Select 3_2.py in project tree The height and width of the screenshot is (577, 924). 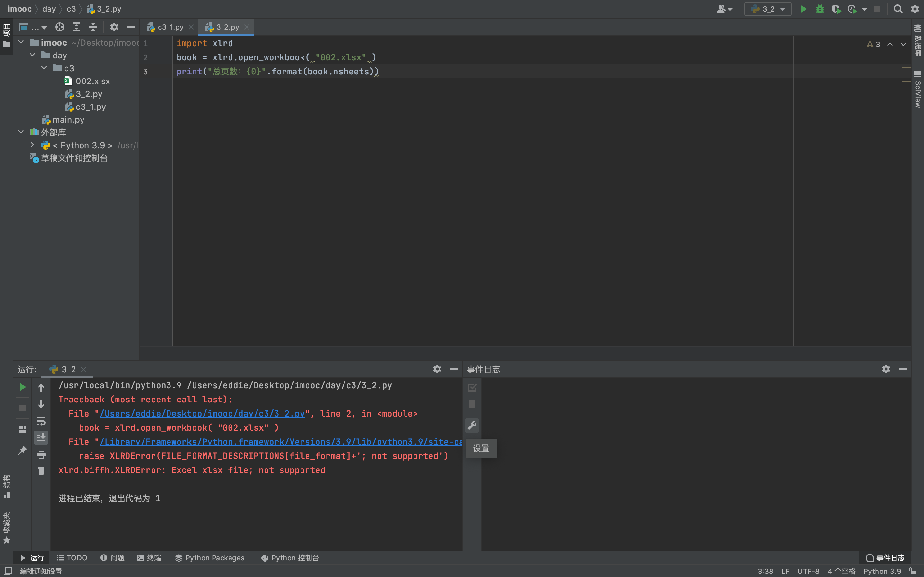(83, 94)
